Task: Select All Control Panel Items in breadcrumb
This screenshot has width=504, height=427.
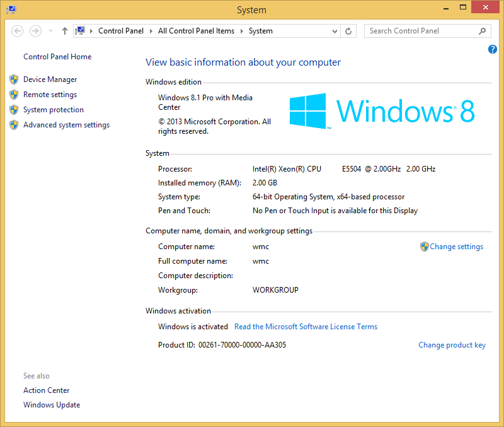Action: (x=195, y=30)
